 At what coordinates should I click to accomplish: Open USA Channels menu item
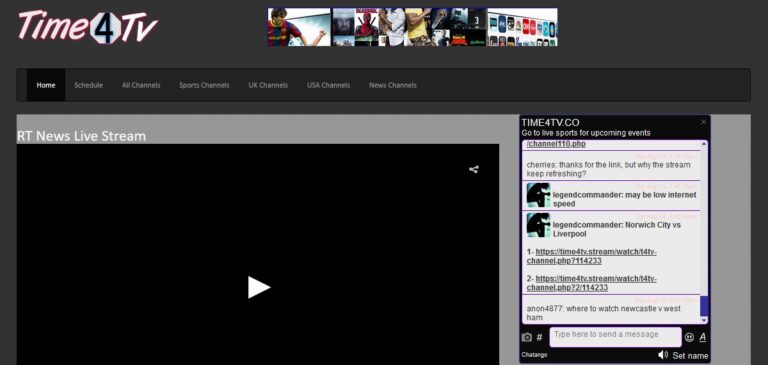(x=329, y=85)
